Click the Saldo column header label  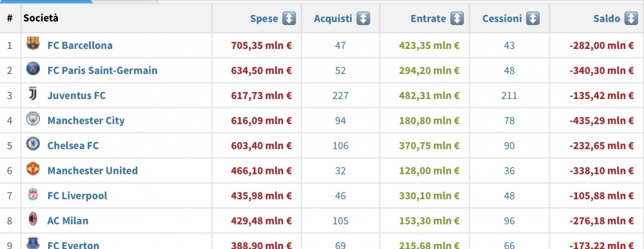click(x=607, y=19)
